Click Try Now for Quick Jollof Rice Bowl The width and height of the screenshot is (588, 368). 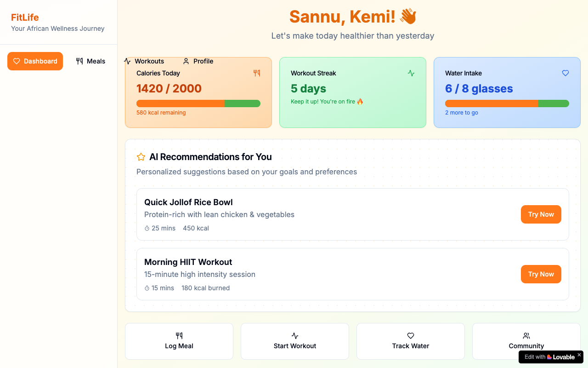pyautogui.click(x=541, y=214)
